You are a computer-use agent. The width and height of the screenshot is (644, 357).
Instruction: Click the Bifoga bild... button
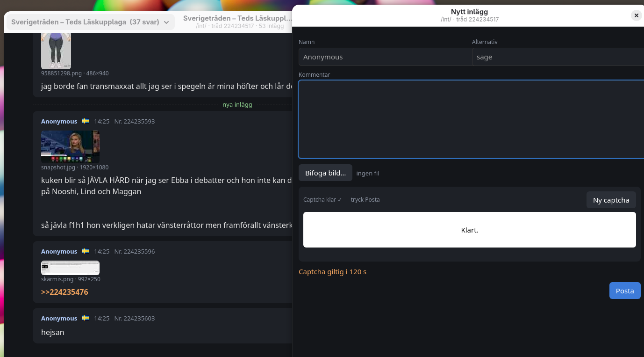(326, 173)
